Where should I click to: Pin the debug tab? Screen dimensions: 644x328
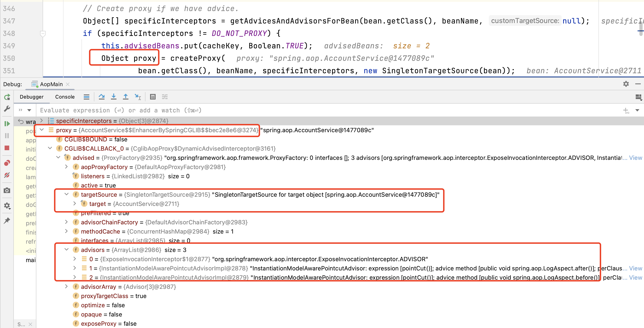(x=7, y=221)
